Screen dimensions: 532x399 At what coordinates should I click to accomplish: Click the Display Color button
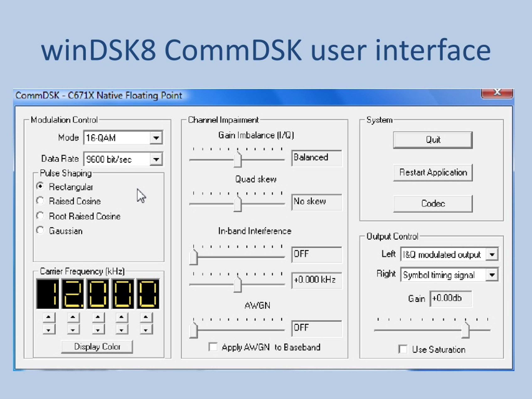97,347
